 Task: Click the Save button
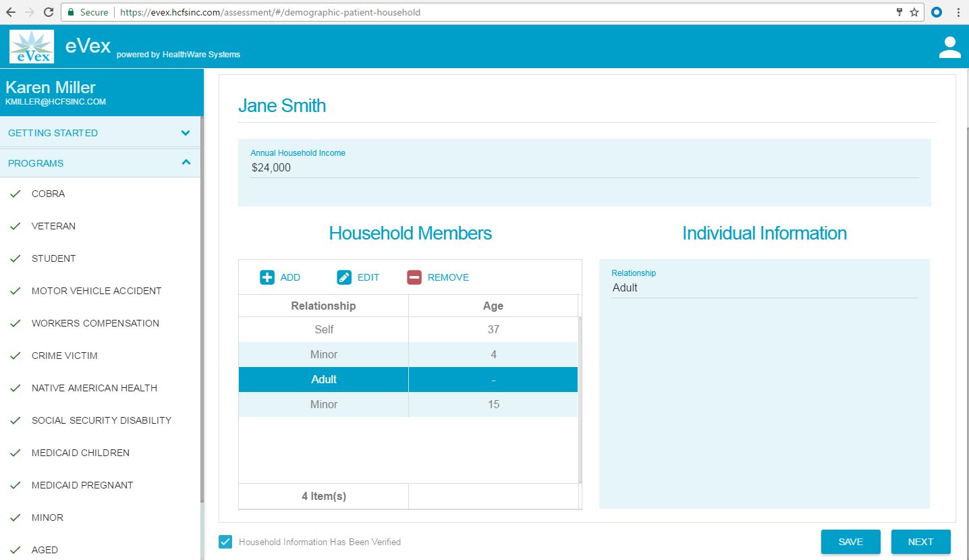pyautogui.click(x=850, y=542)
